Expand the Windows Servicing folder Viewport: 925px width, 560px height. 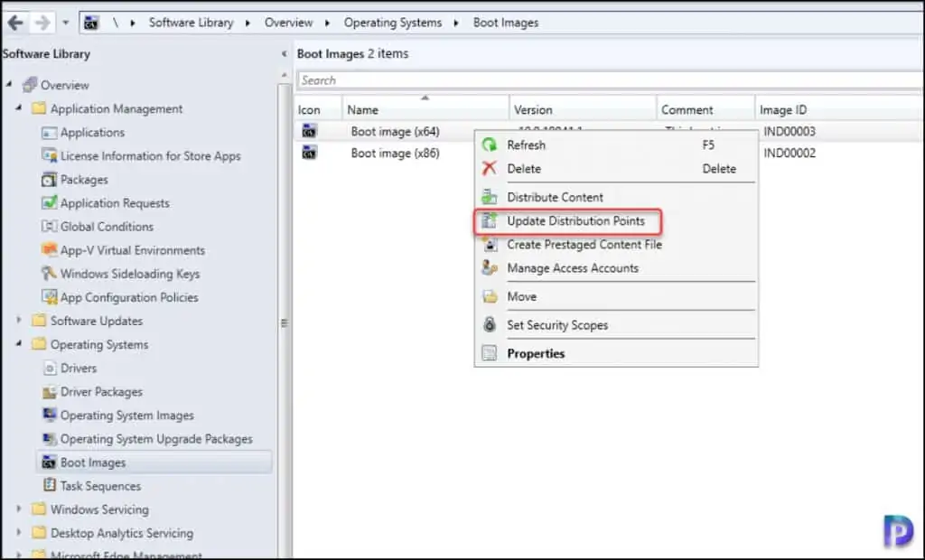[19, 509]
